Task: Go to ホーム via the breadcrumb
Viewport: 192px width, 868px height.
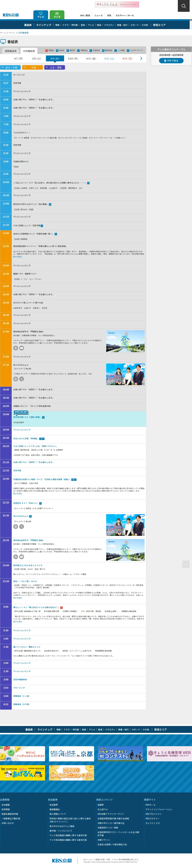Action: point(3,33)
